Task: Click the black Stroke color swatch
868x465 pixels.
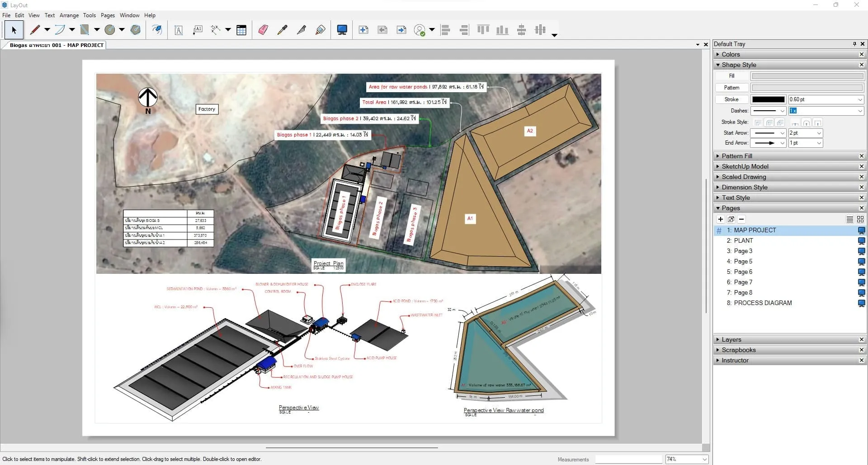Action: pos(768,99)
